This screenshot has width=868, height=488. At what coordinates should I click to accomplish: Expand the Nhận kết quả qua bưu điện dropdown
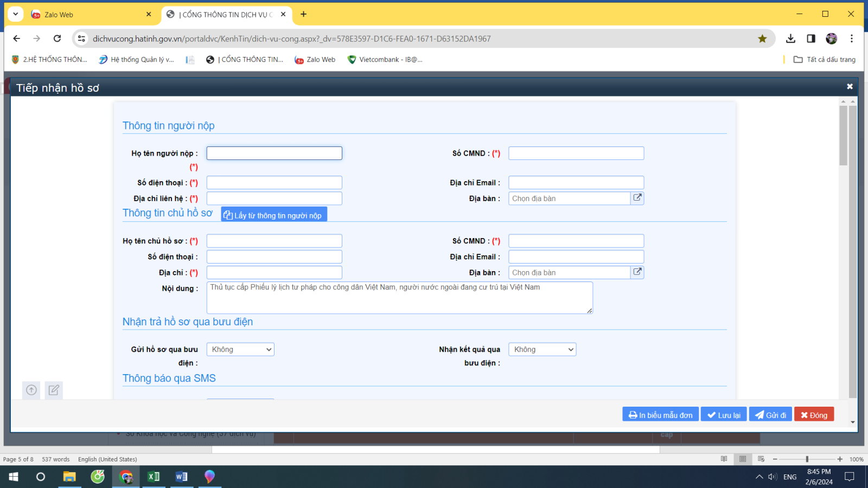[x=542, y=350]
